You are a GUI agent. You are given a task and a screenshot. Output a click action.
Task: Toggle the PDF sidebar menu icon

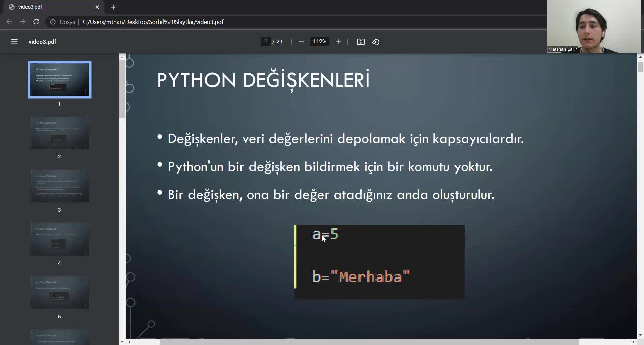[14, 42]
